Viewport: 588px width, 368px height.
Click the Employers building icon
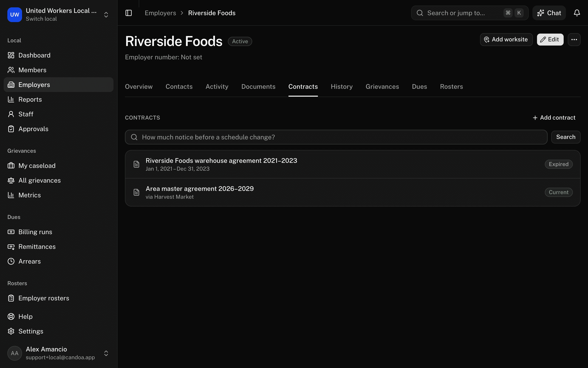point(11,85)
